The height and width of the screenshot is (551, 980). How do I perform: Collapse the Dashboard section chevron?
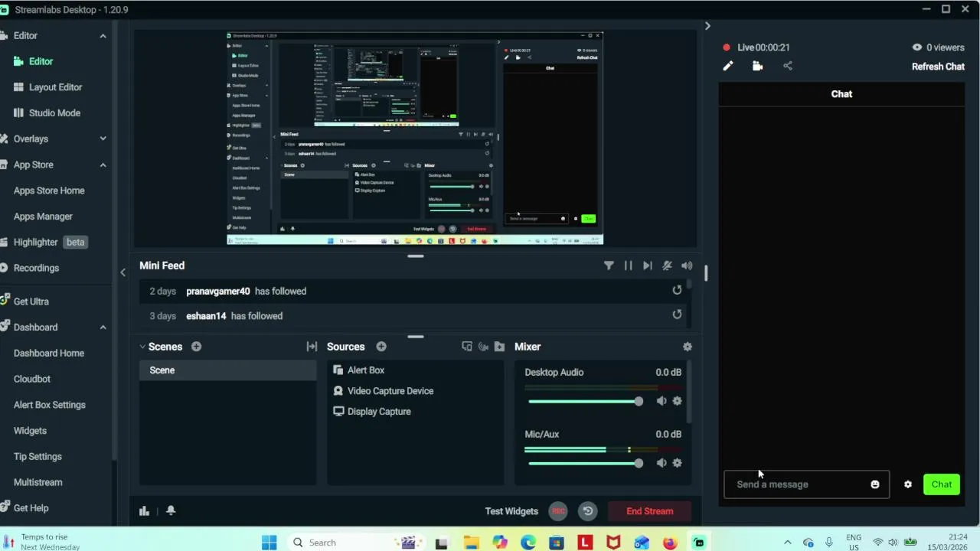103,328
